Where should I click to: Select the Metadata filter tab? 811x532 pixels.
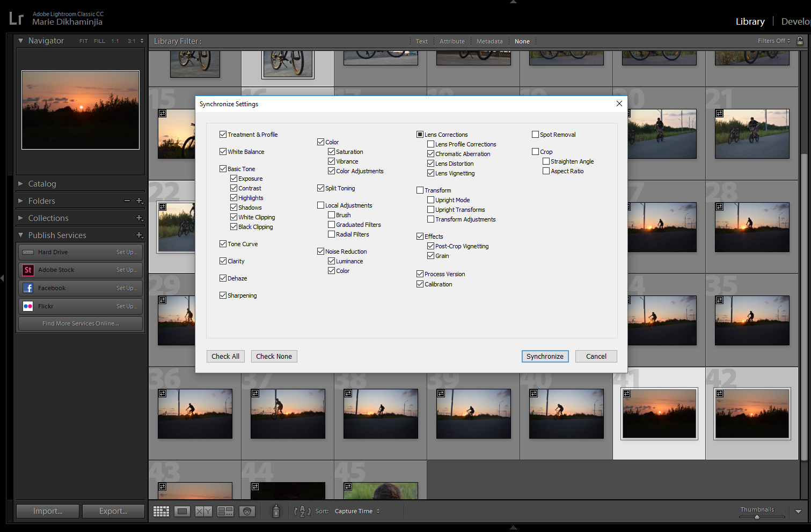coord(489,41)
